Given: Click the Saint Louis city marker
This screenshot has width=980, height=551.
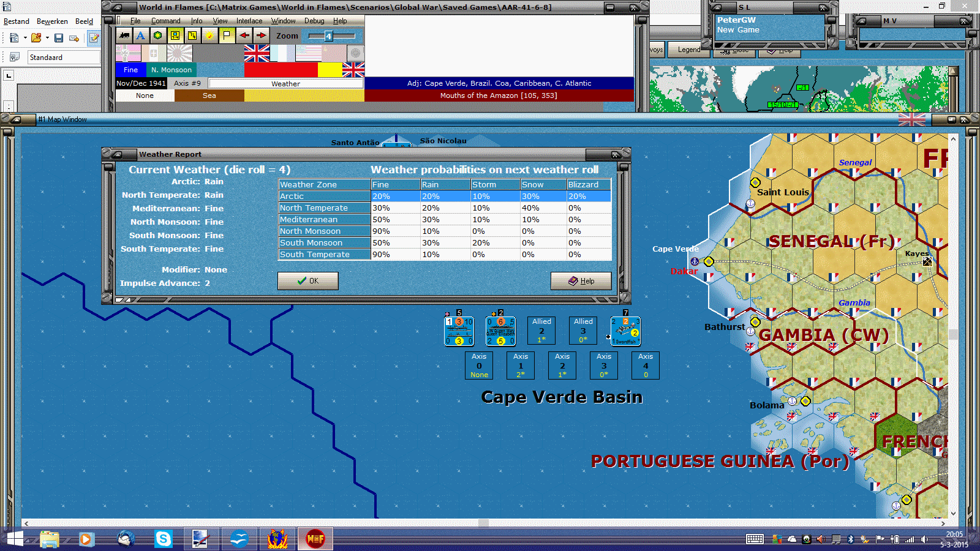Looking at the screenshot, I should coord(755,182).
